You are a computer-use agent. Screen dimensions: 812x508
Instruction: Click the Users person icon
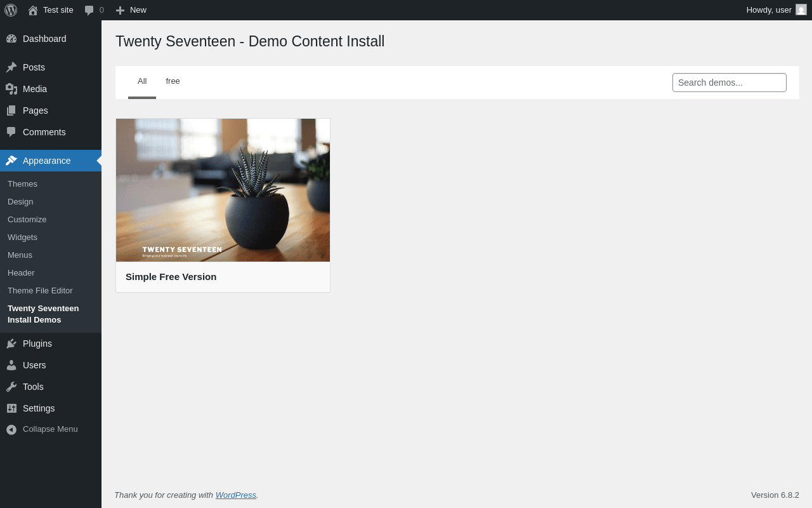click(11, 365)
